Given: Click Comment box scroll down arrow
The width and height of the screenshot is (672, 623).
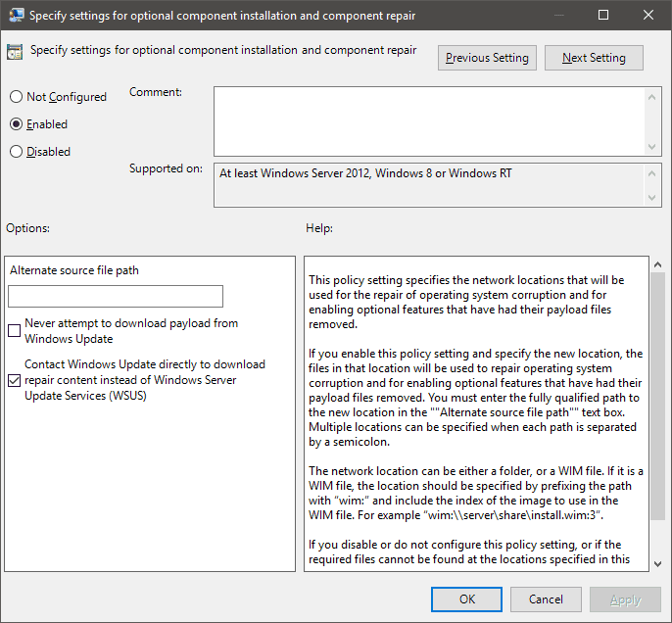Looking at the screenshot, I should [653, 146].
